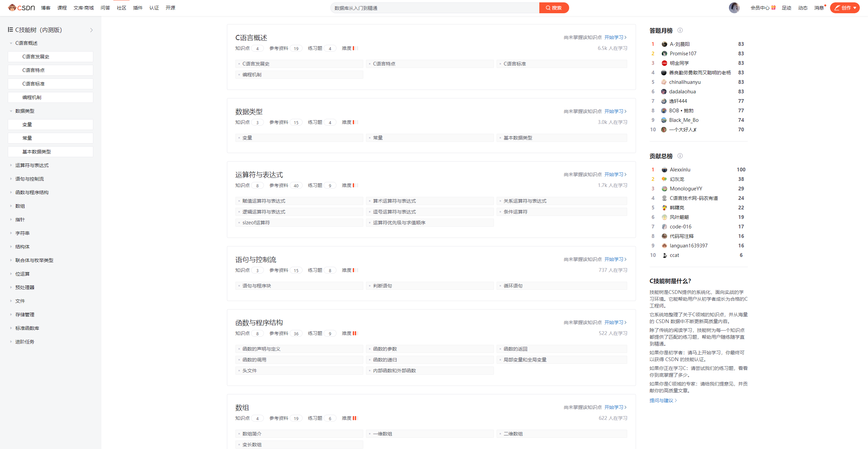Expand the 标准函数库 tree node
The image size is (868, 449).
(x=11, y=328)
